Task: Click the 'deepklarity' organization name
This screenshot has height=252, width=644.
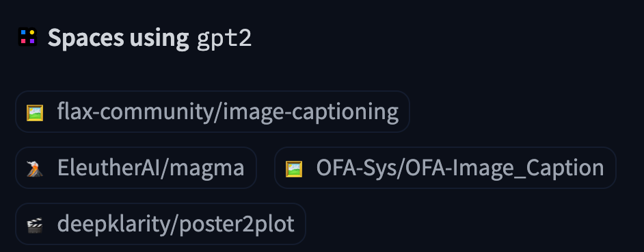Action: [111, 225]
